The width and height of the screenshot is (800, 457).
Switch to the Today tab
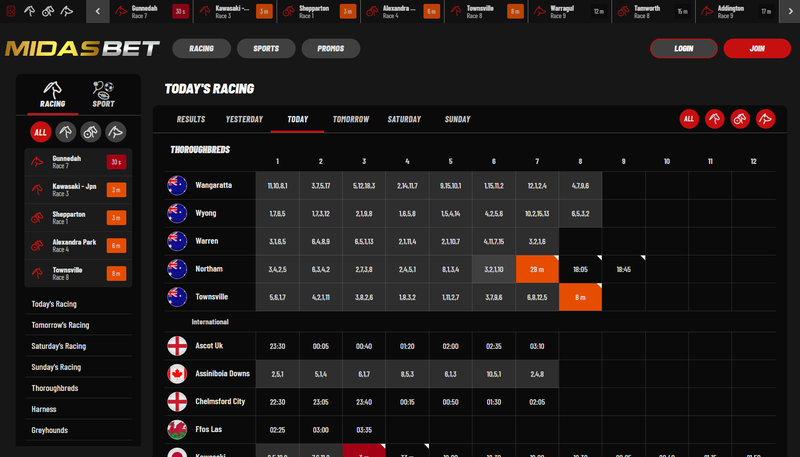click(297, 119)
